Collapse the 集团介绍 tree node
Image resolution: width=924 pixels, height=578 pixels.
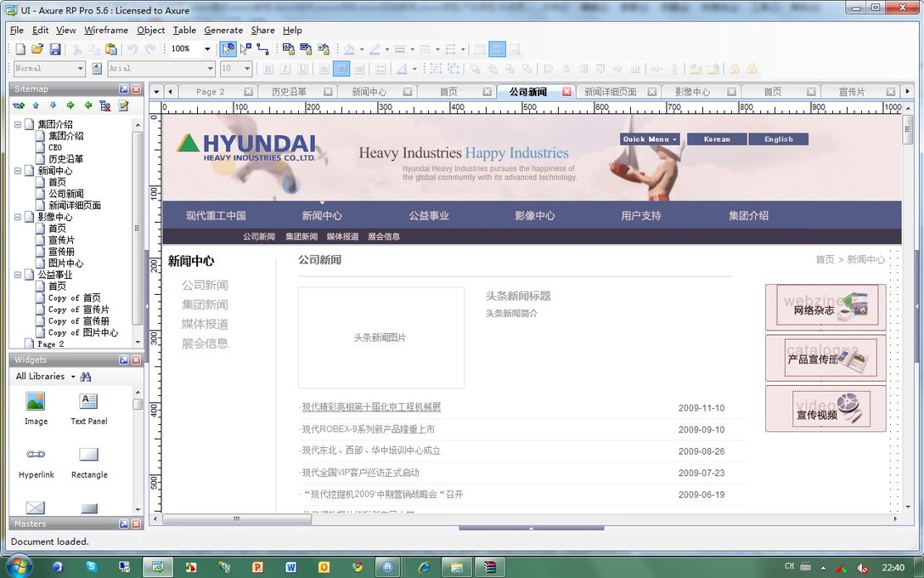pos(18,124)
